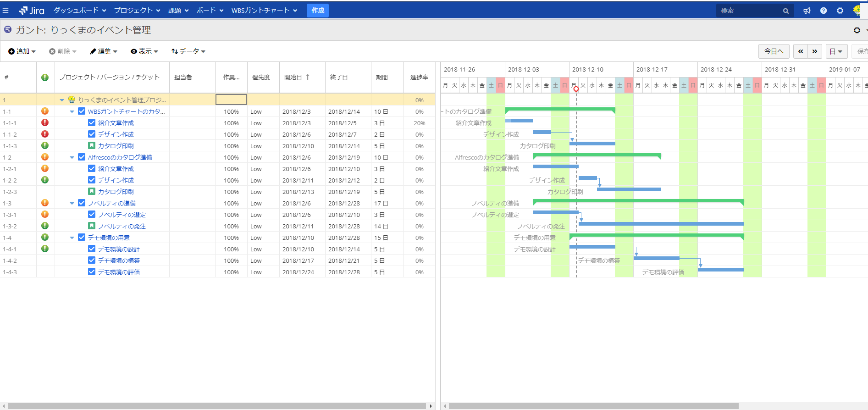The height and width of the screenshot is (410, 868).
Task: Click the status column header icon
Action: click(x=45, y=78)
